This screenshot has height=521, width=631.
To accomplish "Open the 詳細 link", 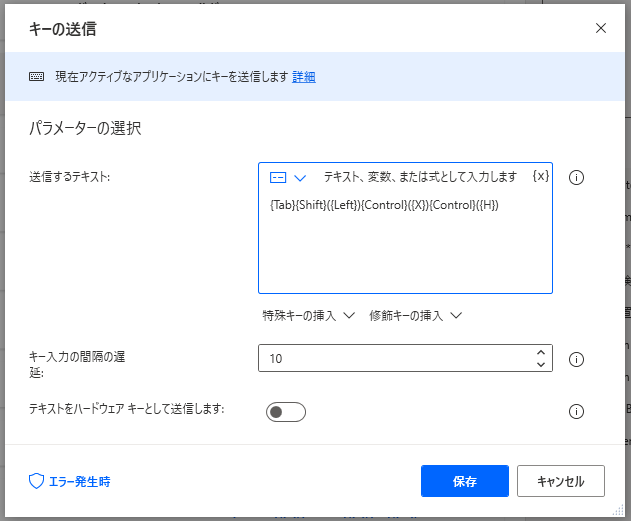I will pos(304,77).
